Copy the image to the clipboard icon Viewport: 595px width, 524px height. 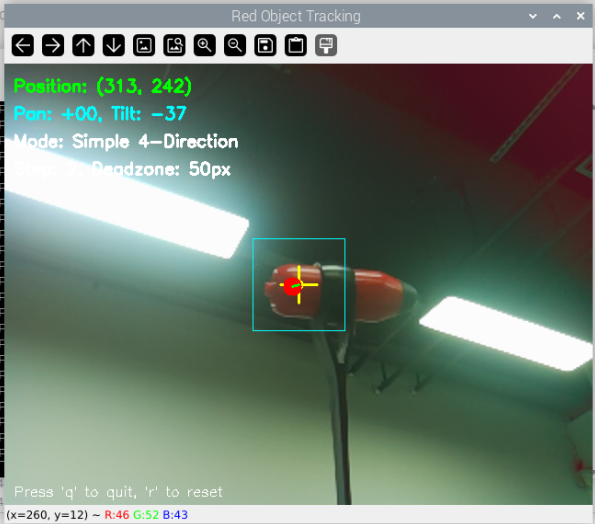(296, 46)
